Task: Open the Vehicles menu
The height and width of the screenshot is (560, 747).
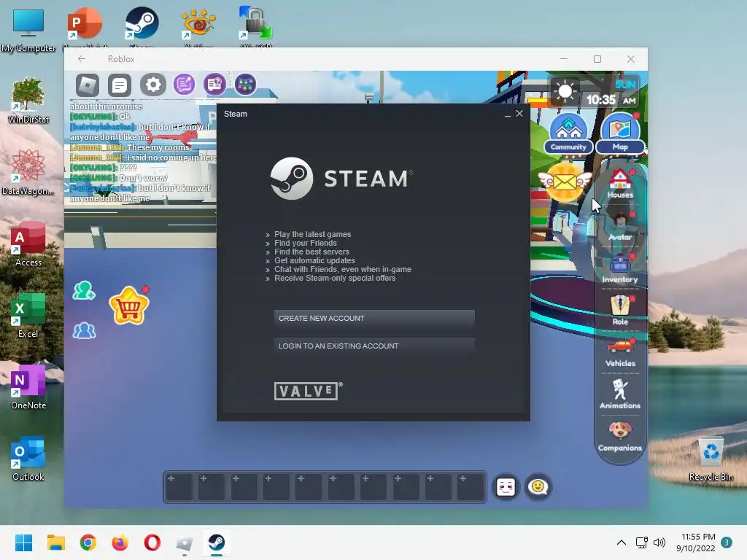Action: (x=620, y=353)
